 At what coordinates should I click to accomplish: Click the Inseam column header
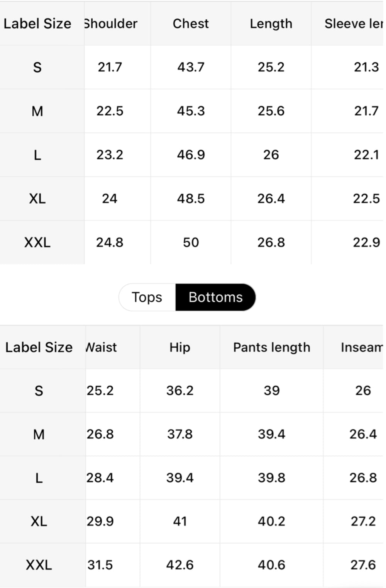point(361,347)
